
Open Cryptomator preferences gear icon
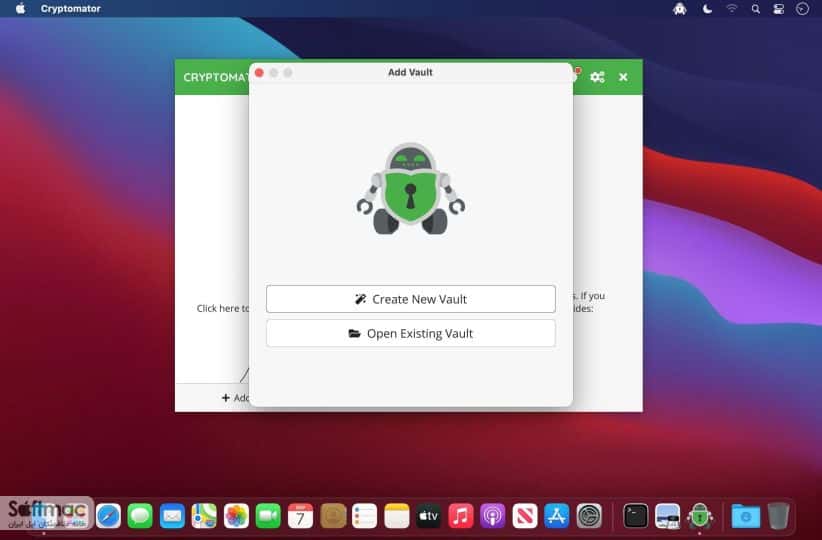597,77
